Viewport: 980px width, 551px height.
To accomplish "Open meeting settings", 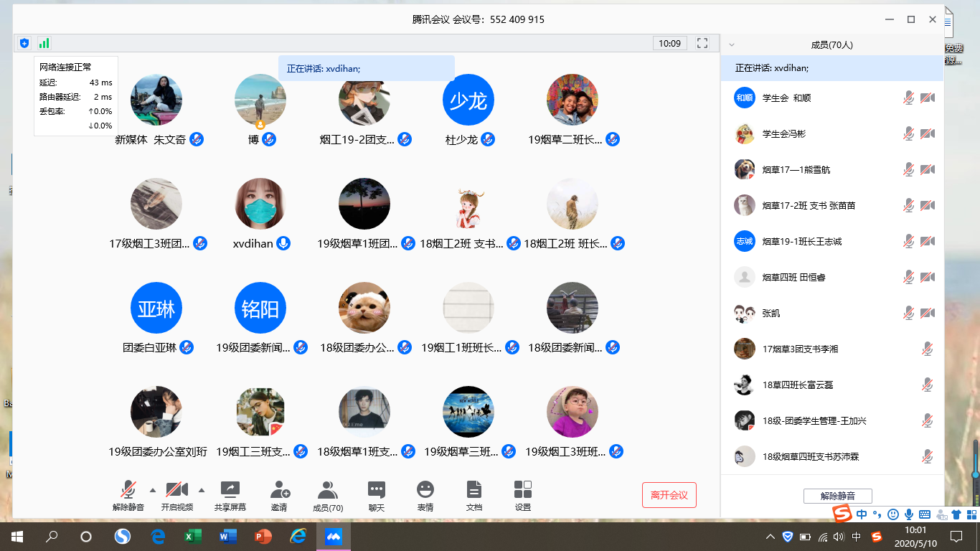I will pos(522,494).
